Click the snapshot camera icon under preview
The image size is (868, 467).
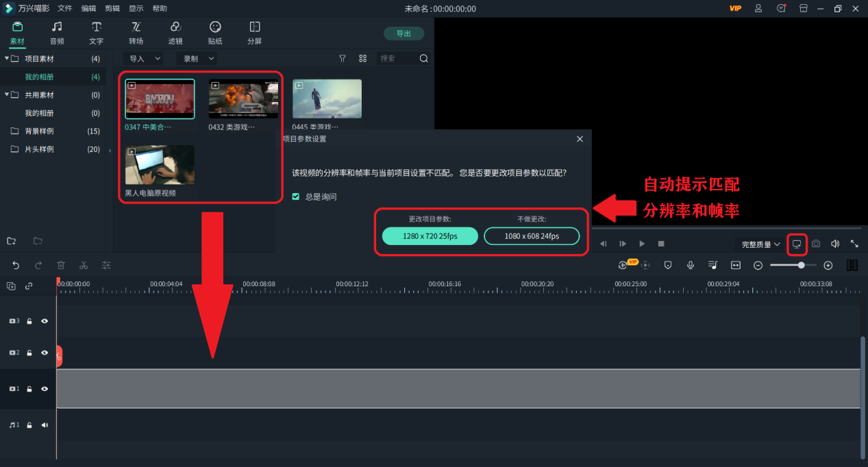click(815, 244)
